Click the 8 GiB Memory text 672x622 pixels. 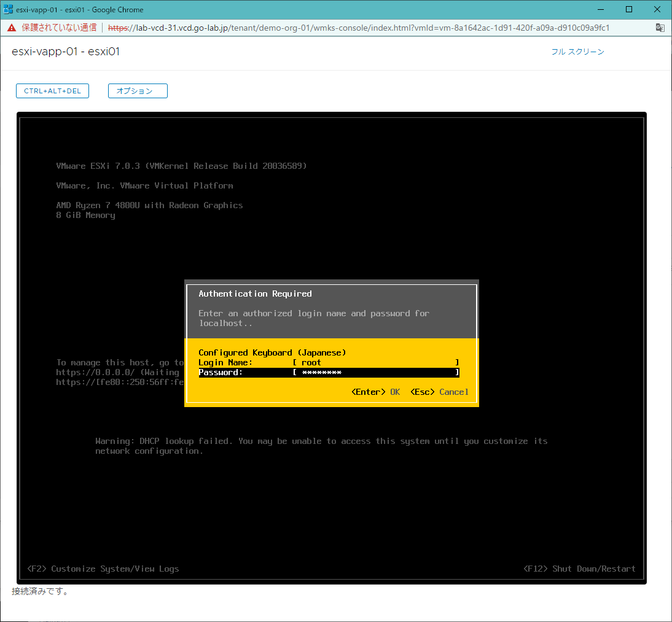click(x=85, y=215)
